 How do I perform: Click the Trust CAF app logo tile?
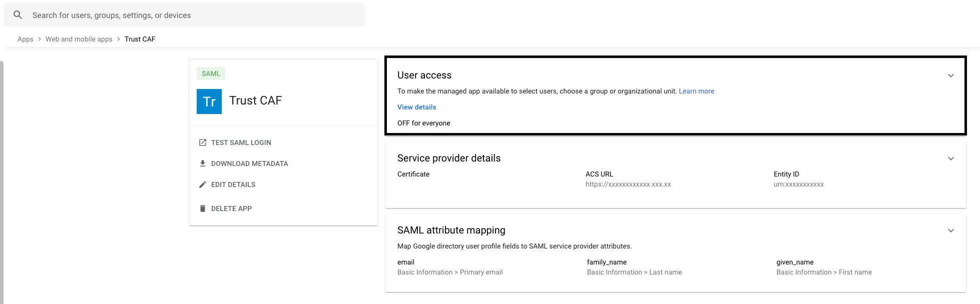click(x=209, y=101)
